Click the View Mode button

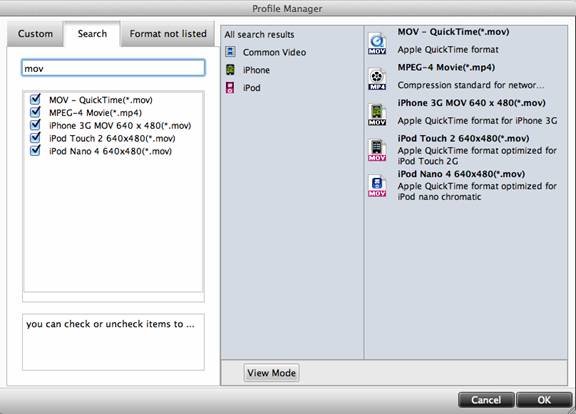coord(271,373)
